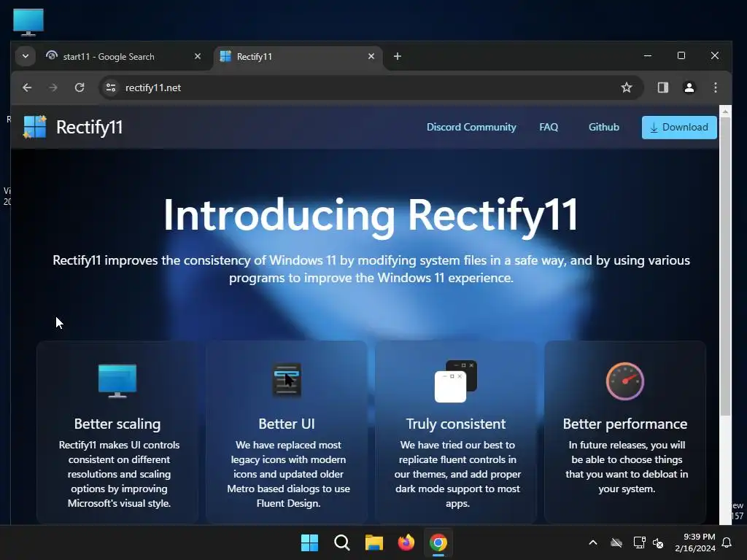The width and height of the screenshot is (747, 560).
Task: Click the scrollbar up arrow
Action: click(725, 112)
